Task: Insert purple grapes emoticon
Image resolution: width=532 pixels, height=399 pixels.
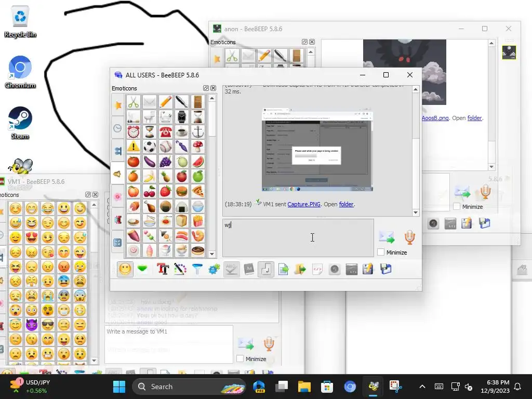Action: pos(166,162)
